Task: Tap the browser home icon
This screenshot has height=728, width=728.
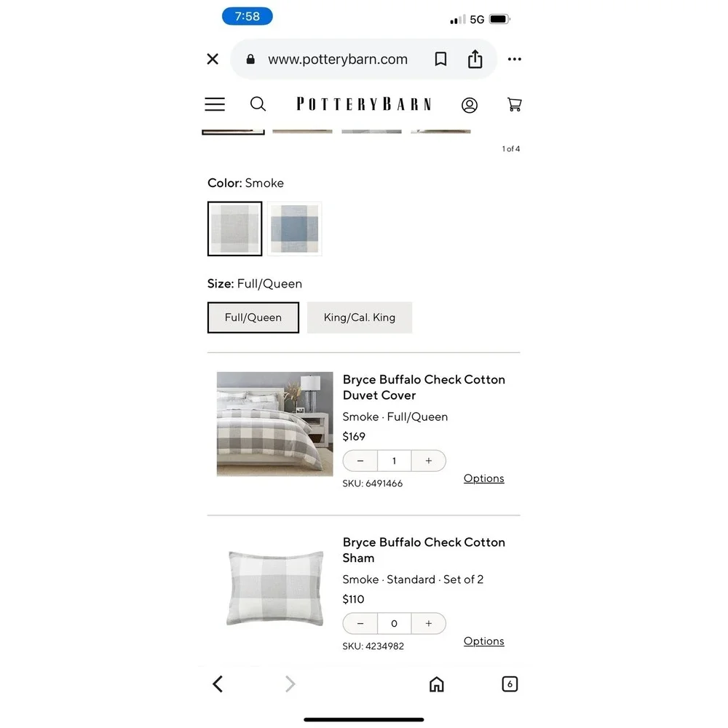Action: (x=436, y=684)
